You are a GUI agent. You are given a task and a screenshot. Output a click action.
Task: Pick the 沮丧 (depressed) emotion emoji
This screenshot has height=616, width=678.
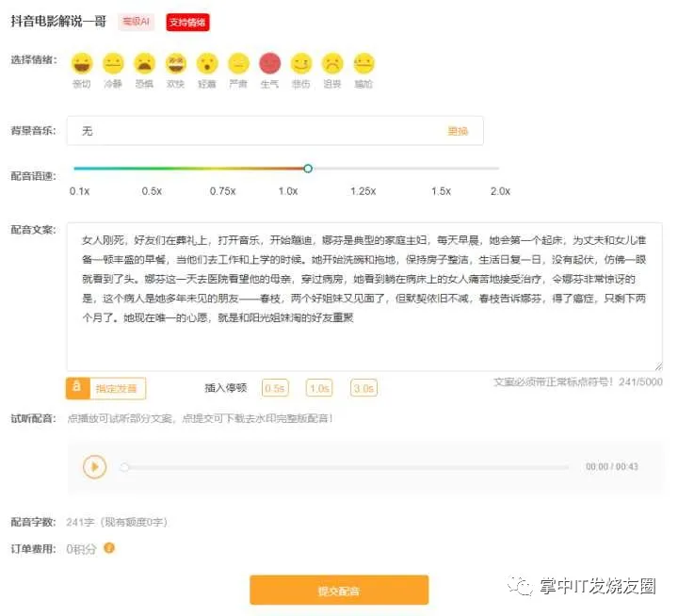[x=332, y=64]
